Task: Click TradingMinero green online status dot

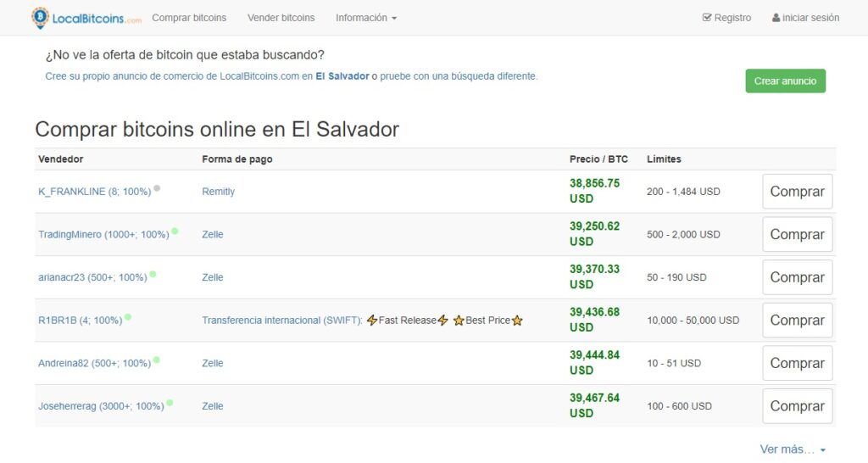Action: [175, 231]
